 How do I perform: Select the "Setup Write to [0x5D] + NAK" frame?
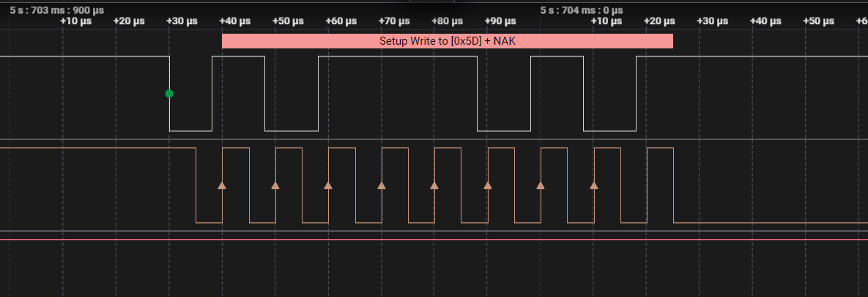pyautogui.click(x=447, y=41)
